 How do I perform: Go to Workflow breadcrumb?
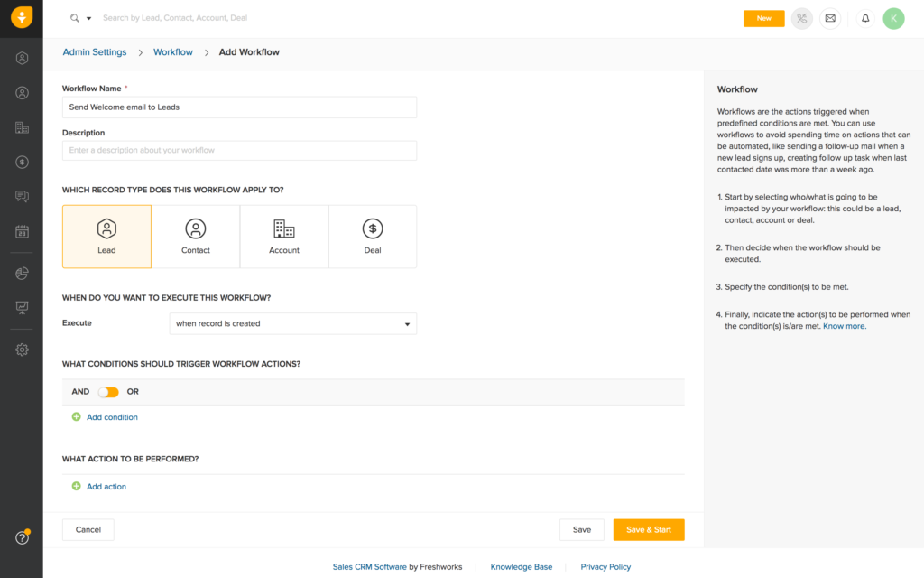(173, 52)
